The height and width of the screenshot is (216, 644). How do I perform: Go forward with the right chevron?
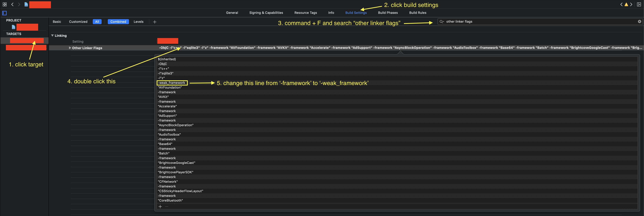click(x=19, y=4)
